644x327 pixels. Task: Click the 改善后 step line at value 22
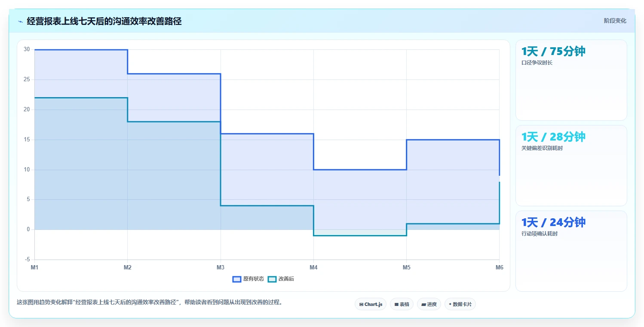[81, 98]
